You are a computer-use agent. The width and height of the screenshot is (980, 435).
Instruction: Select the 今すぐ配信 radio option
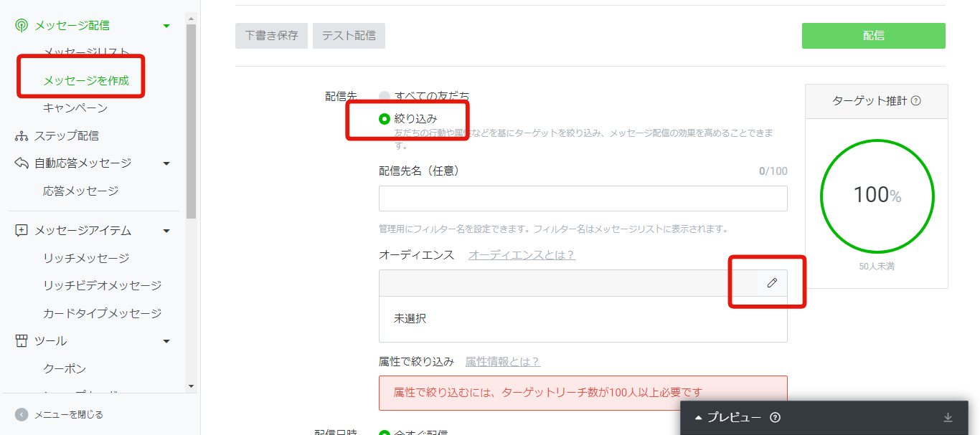[x=385, y=433]
